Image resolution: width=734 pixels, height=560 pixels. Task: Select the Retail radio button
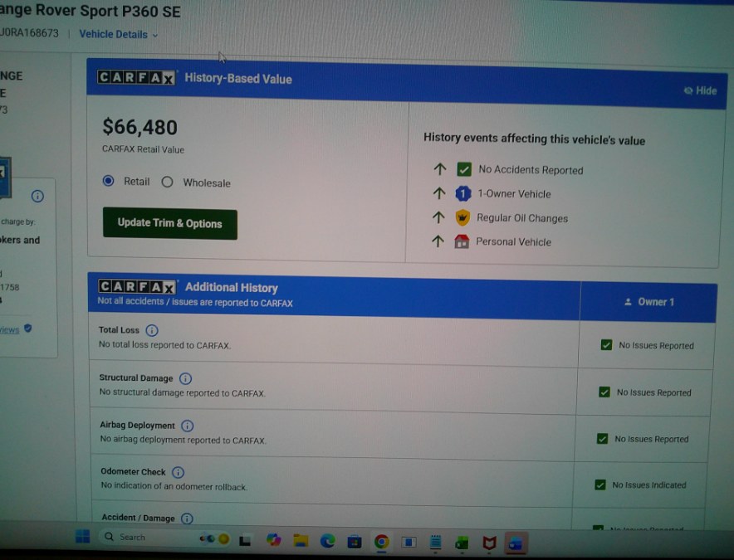click(x=108, y=181)
